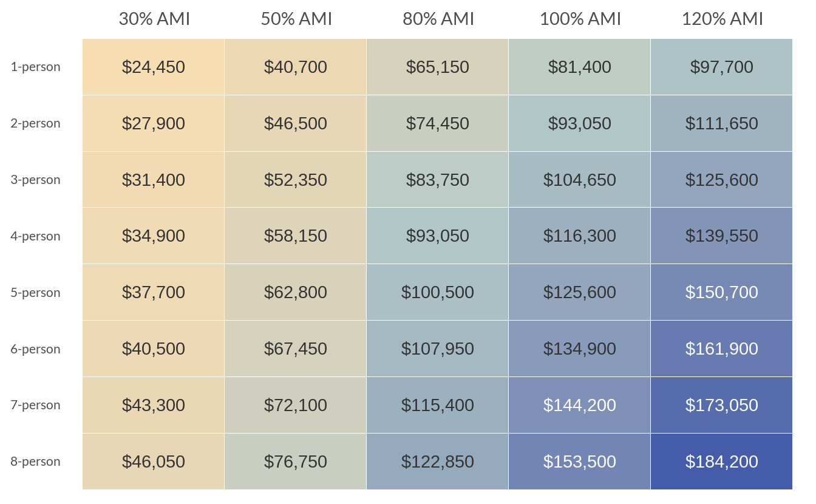Click the 120% AMI column header
The height and width of the screenshot is (504, 816).
coord(722,19)
